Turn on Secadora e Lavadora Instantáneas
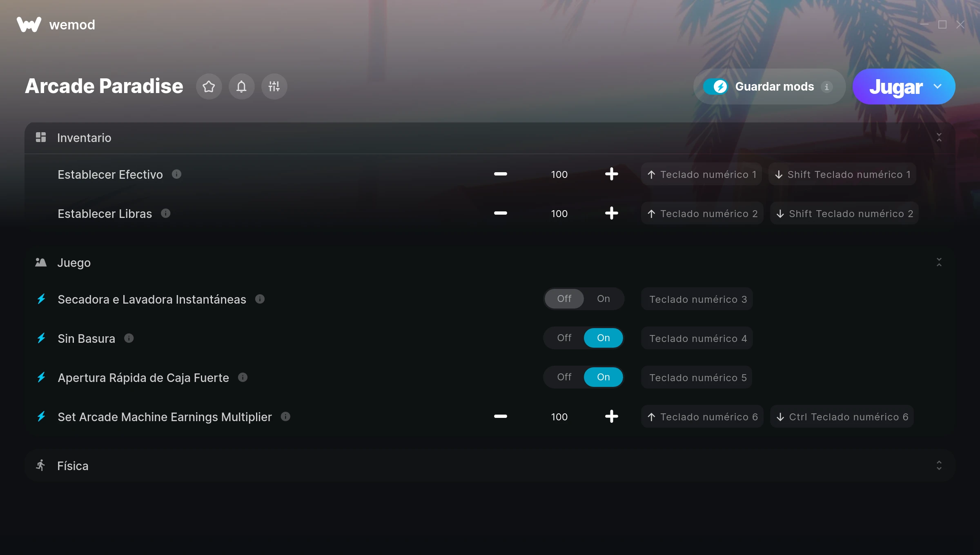This screenshot has height=555, width=980. pyautogui.click(x=603, y=299)
